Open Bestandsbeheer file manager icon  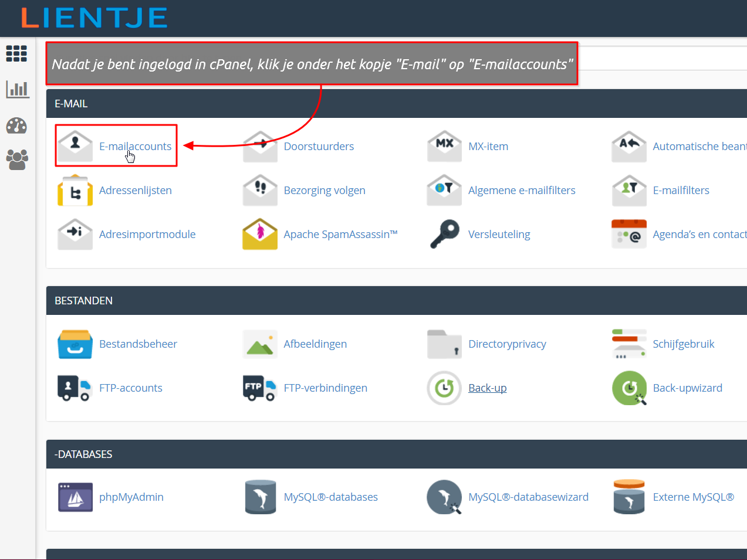[x=75, y=344]
